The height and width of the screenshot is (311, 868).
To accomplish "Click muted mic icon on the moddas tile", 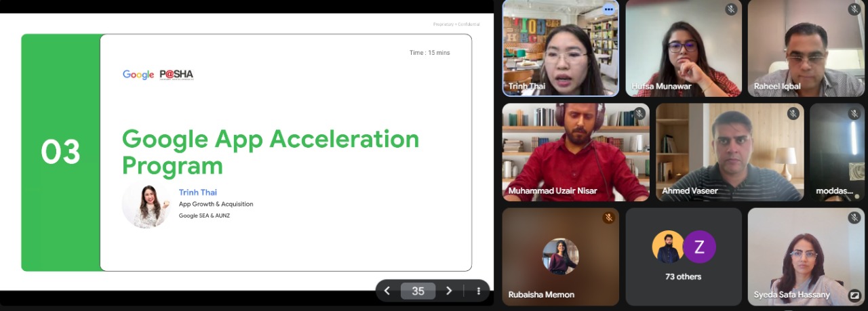I will [x=854, y=113].
